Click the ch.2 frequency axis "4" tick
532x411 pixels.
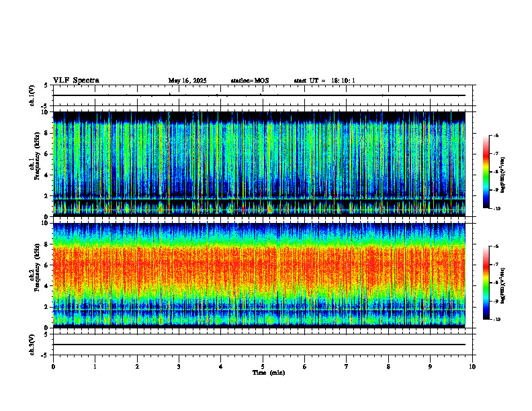pyautogui.click(x=47, y=286)
